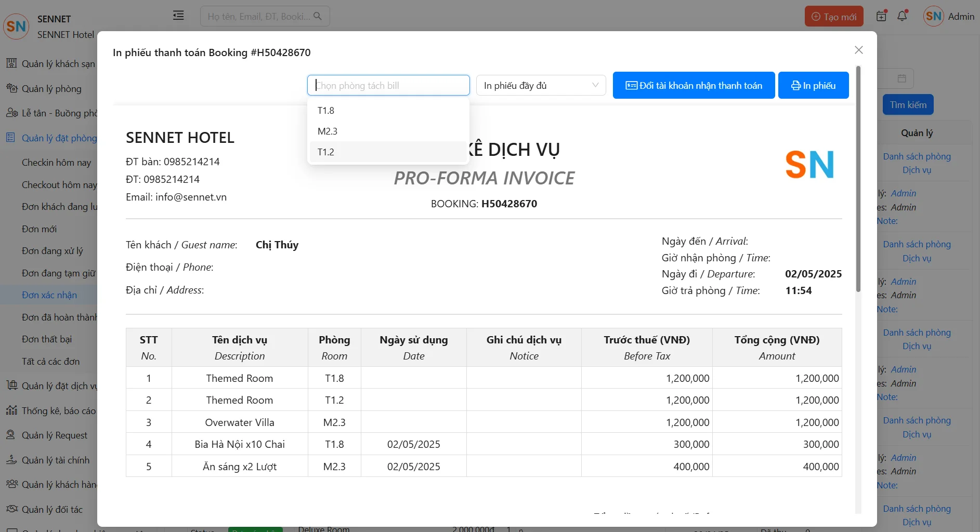Open the calendar icon in header
The image size is (980, 532).
coord(881,16)
